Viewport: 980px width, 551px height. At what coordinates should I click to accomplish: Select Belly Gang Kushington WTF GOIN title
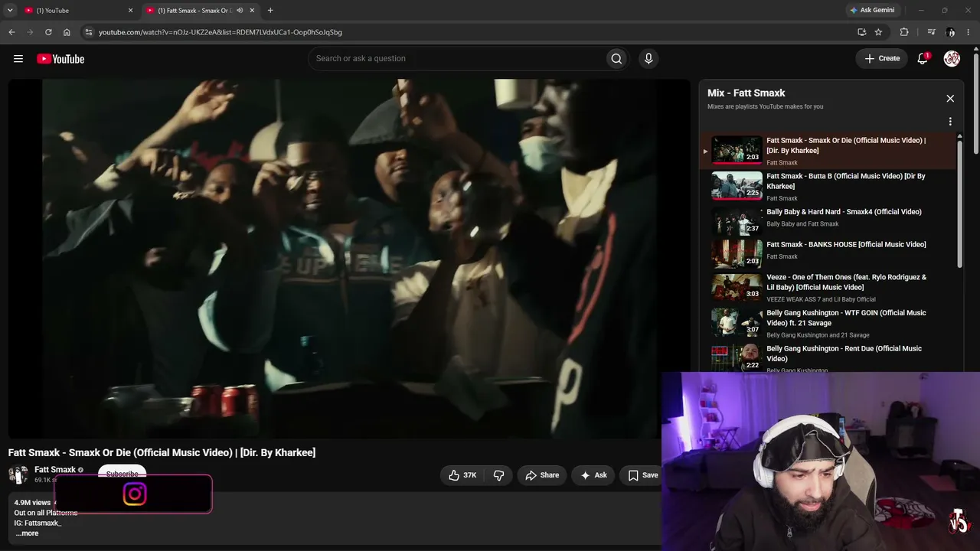pyautogui.click(x=846, y=318)
